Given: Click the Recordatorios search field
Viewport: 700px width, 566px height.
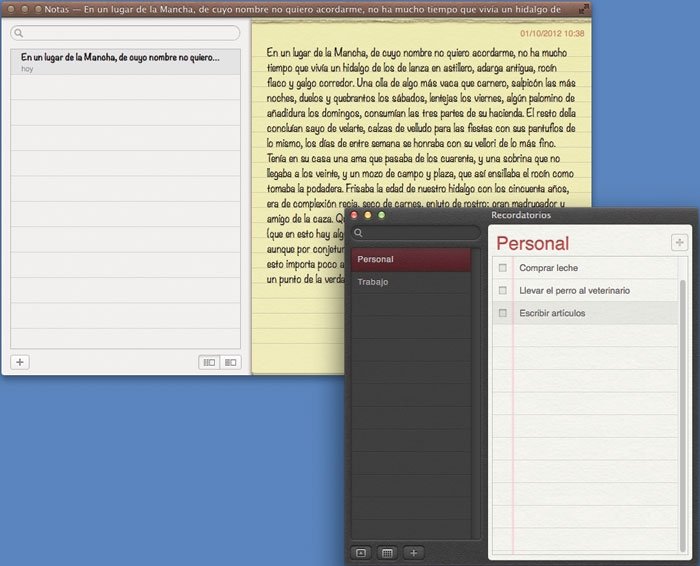Looking at the screenshot, I should click(416, 233).
